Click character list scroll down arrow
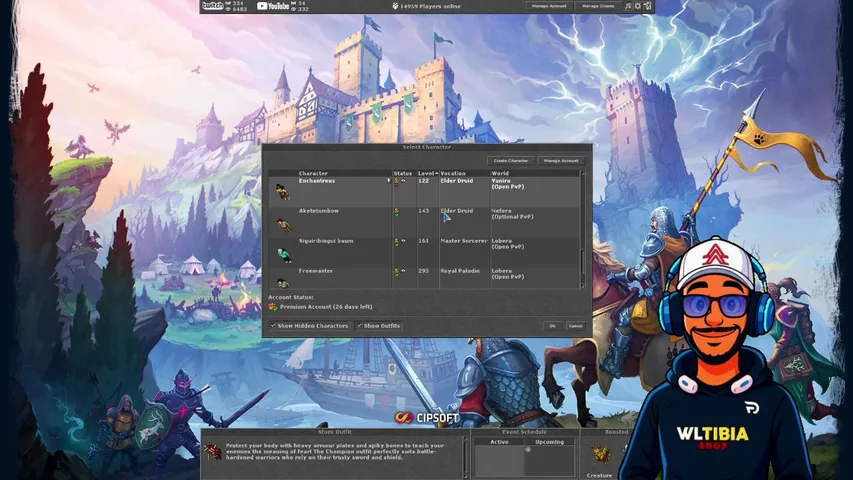Viewport: 853px width, 480px height. (x=583, y=285)
